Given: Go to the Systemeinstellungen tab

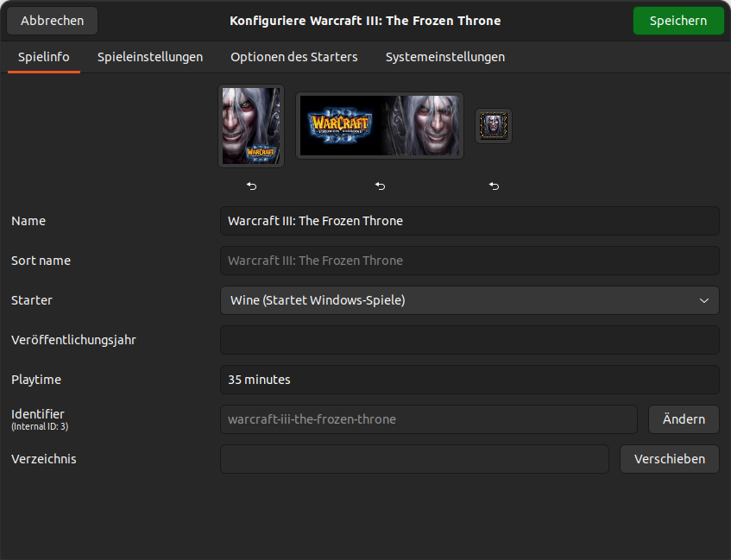Looking at the screenshot, I should 445,57.
